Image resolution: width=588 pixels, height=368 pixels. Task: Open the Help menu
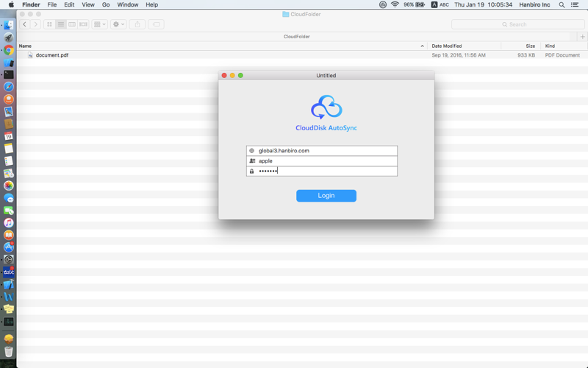pos(151,4)
